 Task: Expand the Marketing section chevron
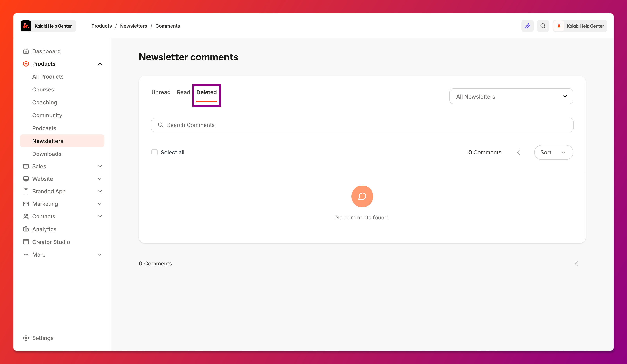(x=100, y=204)
